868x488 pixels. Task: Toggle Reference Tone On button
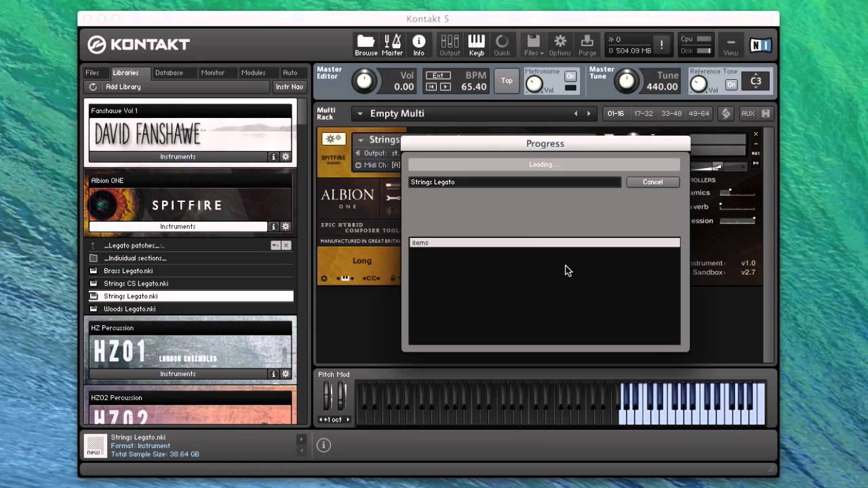(x=731, y=85)
